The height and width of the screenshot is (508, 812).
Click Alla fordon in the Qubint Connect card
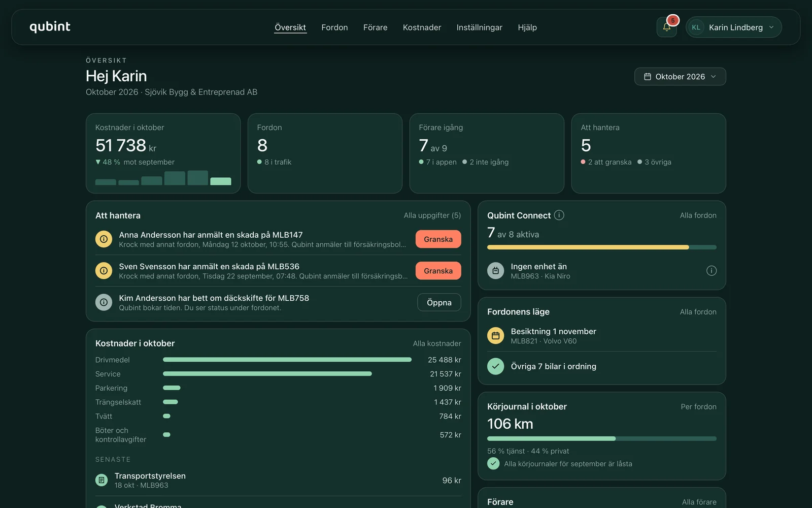pos(698,215)
